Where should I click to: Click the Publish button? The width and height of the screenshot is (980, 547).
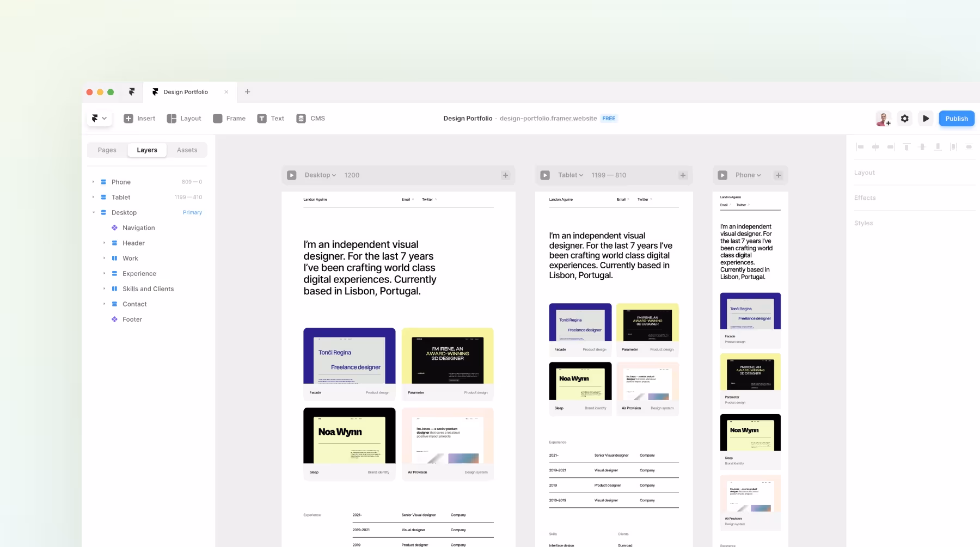click(957, 118)
